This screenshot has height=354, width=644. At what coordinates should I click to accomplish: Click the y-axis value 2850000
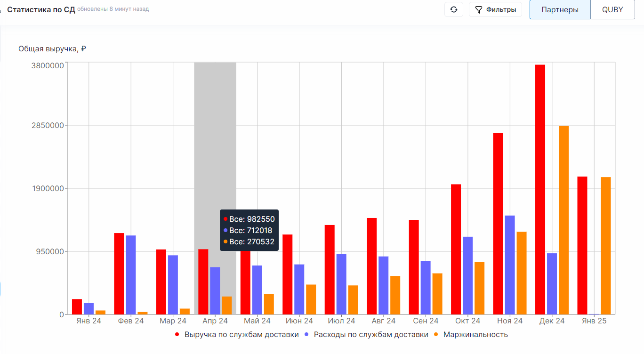tap(48, 125)
